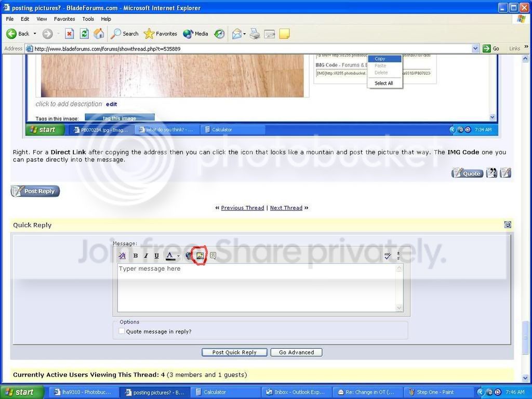532x399 pixels.
Task: Stop page loading with the red X icon
Action: [x=69, y=34]
